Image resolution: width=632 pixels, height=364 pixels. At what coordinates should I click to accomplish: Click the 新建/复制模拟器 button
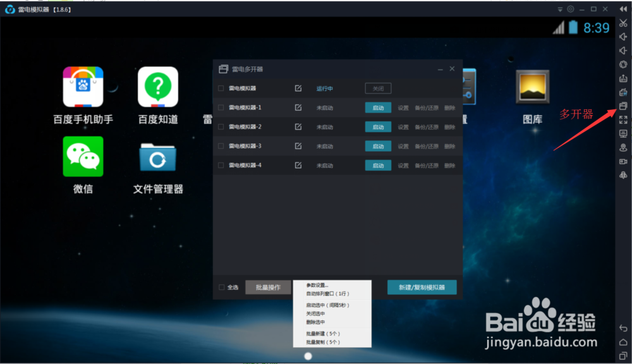422,288
